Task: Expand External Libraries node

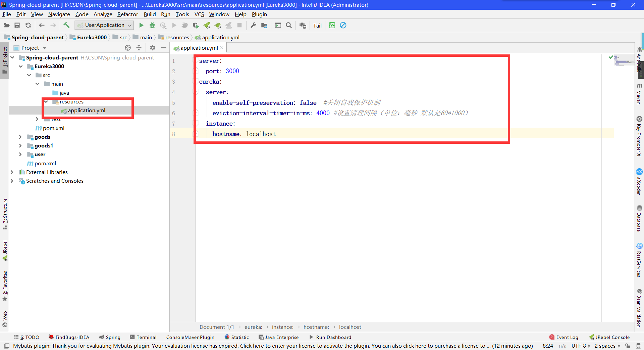Action: (x=12, y=172)
